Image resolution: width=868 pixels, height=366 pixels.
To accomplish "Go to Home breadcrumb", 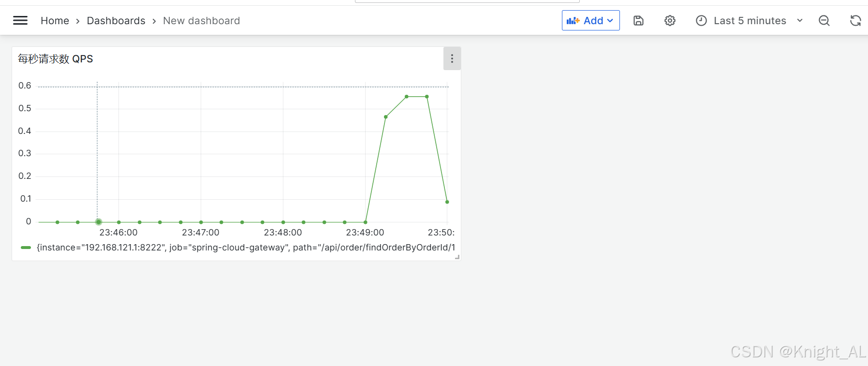I will pyautogui.click(x=55, y=21).
